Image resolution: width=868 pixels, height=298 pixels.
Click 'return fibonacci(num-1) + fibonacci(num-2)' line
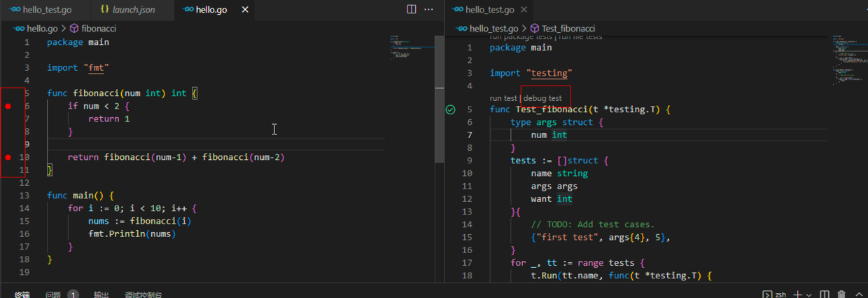coord(176,157)
